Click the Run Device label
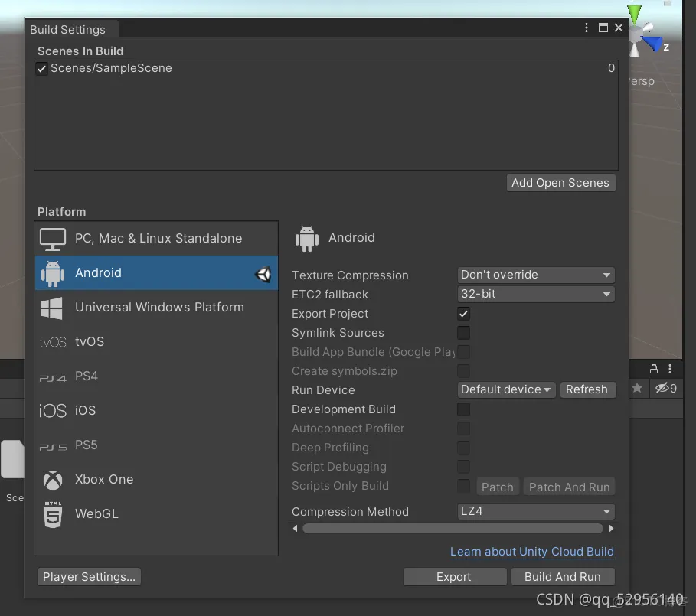Viewport: 696px width, 616px height. [323, 390]
